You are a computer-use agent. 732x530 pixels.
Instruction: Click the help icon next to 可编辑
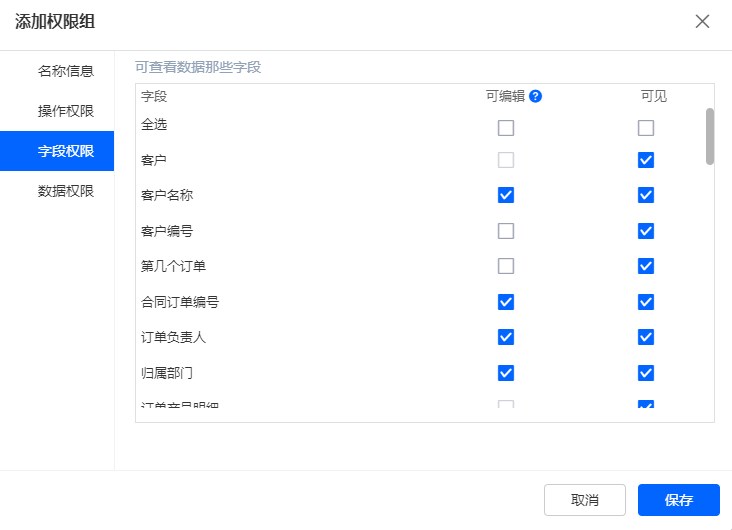pyautogui.click(x=536, y=97)
